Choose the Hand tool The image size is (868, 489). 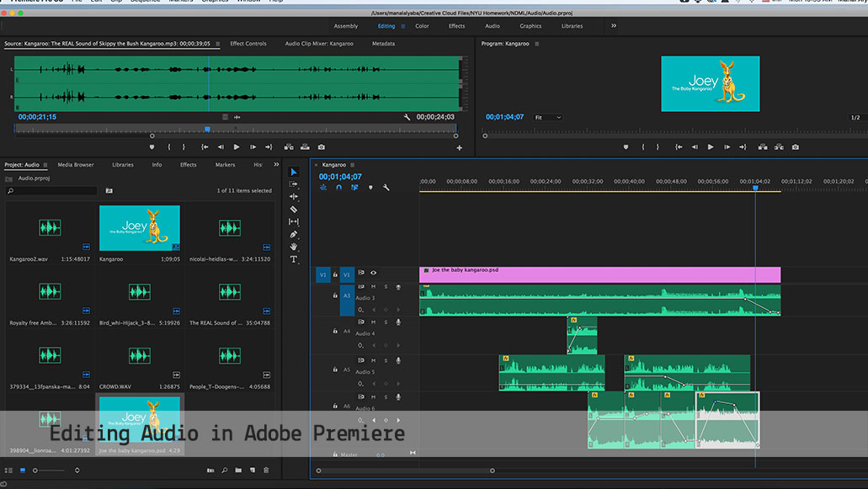point(294,247)
